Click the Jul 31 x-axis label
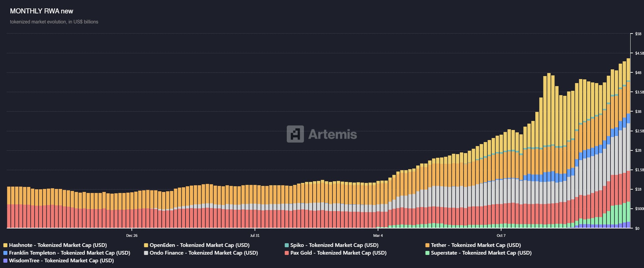Image resolution: width=644 pixels, height=268 pixels. coord(255,236)
